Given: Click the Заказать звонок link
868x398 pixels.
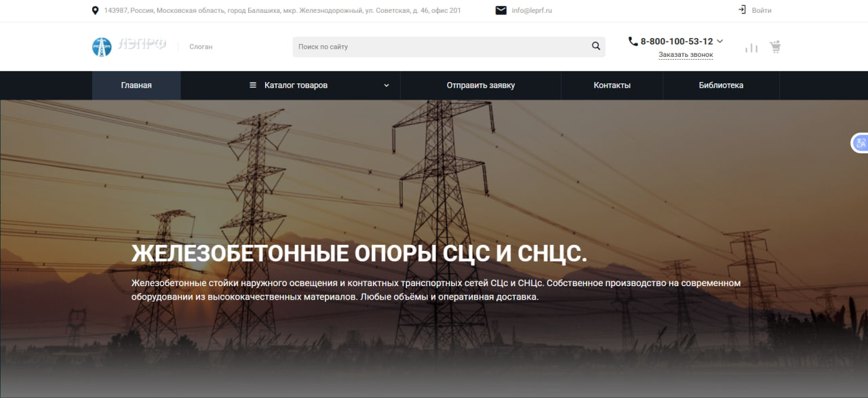Looking at the screenshot, I should [x=686, y=55].
